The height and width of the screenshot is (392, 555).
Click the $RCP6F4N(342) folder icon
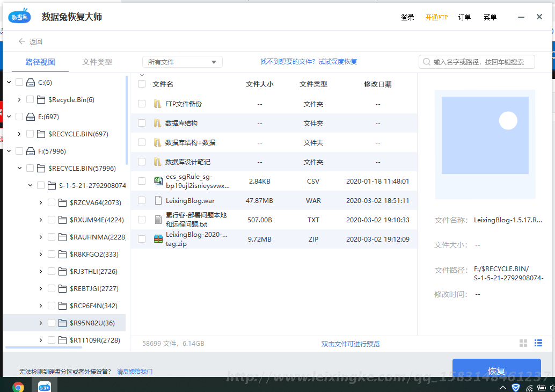coord(63,306)
